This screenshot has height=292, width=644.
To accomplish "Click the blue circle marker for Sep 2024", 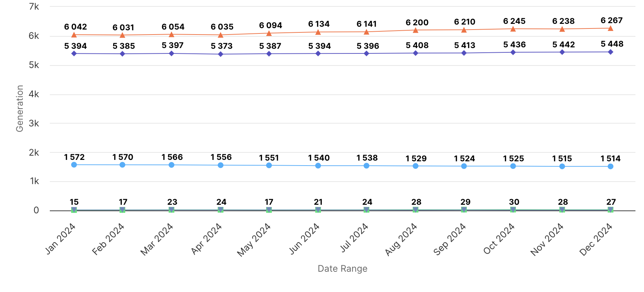I will (464, 166).
